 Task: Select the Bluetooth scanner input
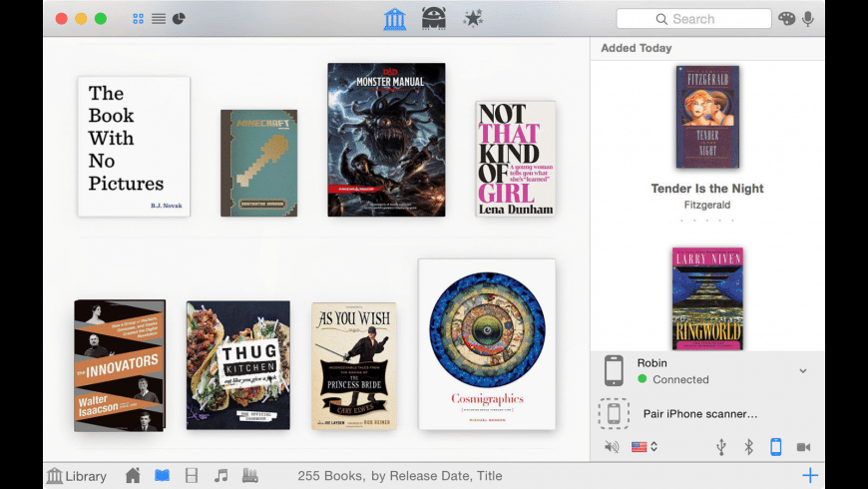pos(748,447)
